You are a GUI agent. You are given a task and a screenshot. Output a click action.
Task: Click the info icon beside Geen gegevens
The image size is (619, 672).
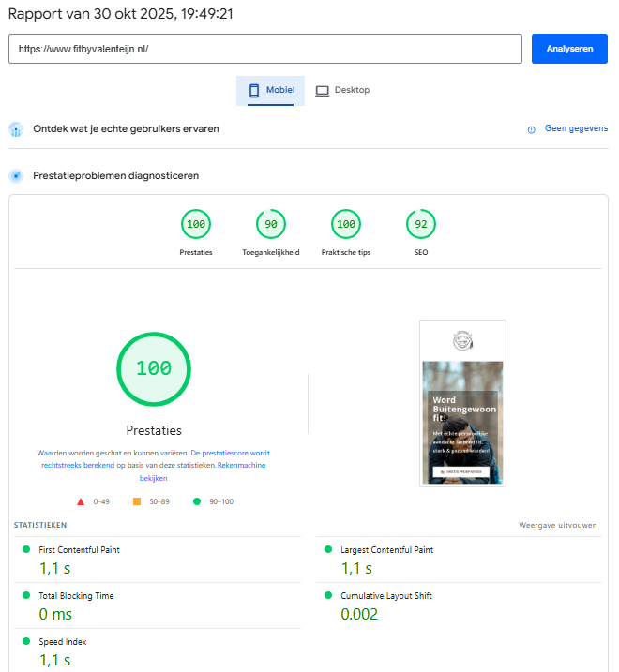[x=532, y=129]
